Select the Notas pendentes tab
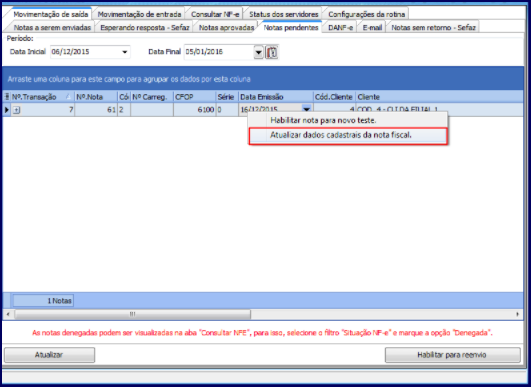 pos(291,27)
